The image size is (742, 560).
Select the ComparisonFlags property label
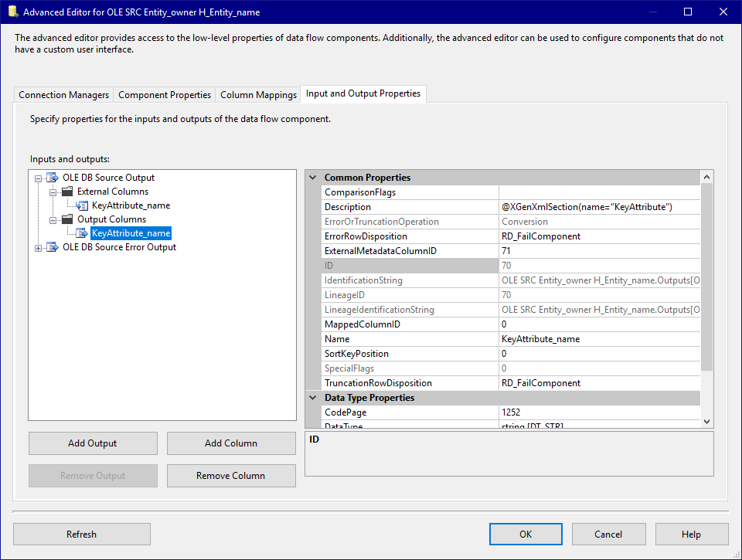pos(410,192)
